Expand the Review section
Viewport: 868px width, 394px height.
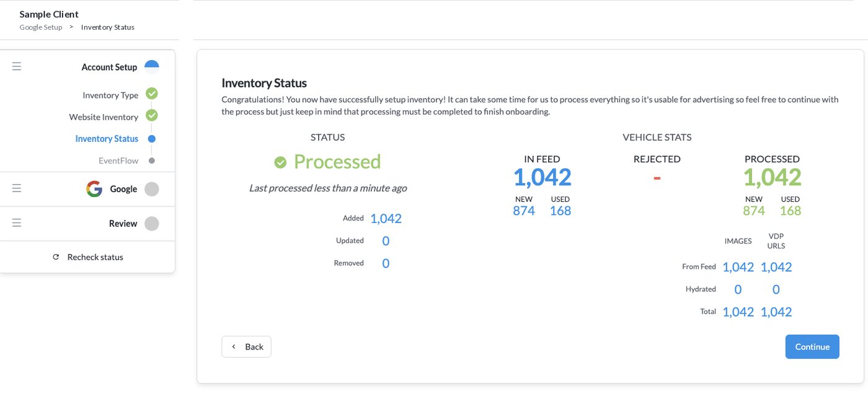click(123, 224)
